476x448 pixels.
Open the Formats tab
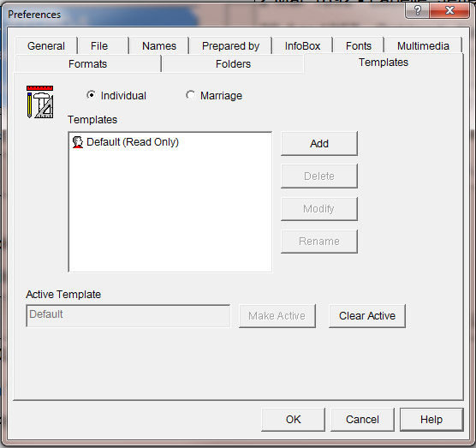87,63
